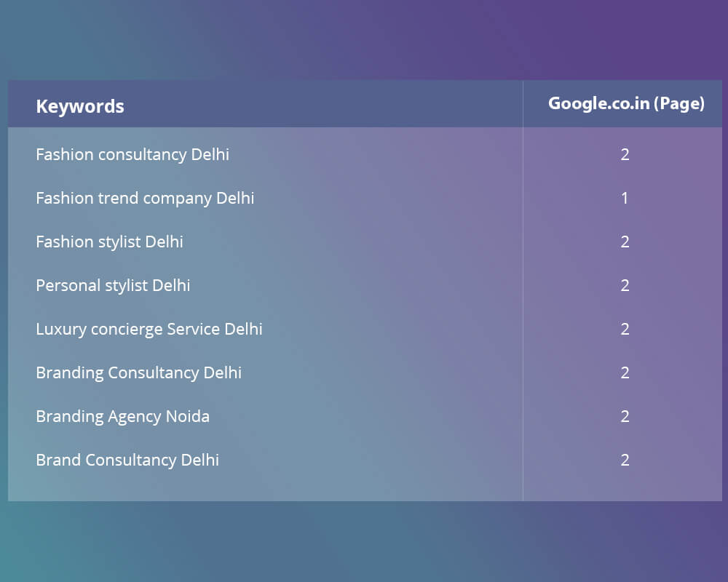
Task: Select the Branding Agency Noida keyword
Action: [122, 416]
